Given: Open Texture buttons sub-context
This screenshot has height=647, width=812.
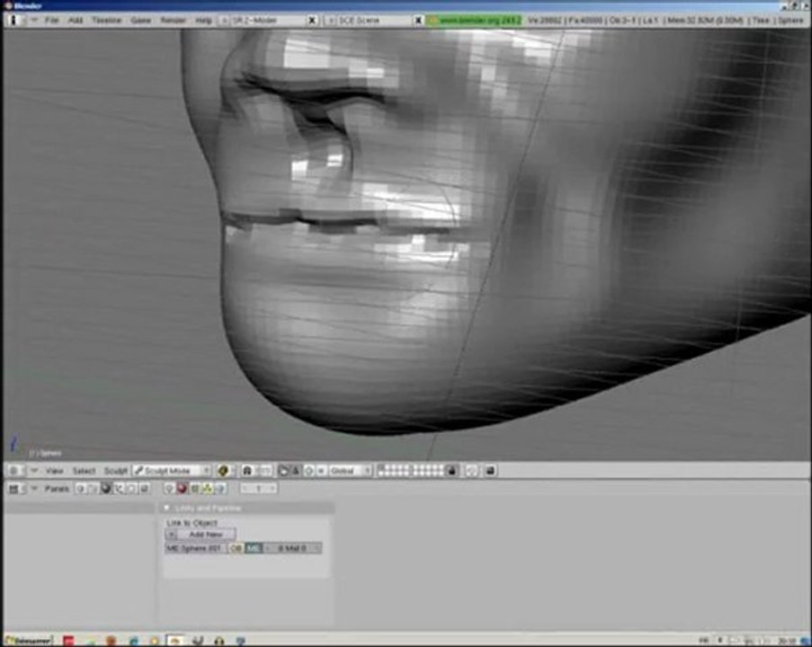Looking at the screenshot, I should pyautogui.click(x=195, y=489).
